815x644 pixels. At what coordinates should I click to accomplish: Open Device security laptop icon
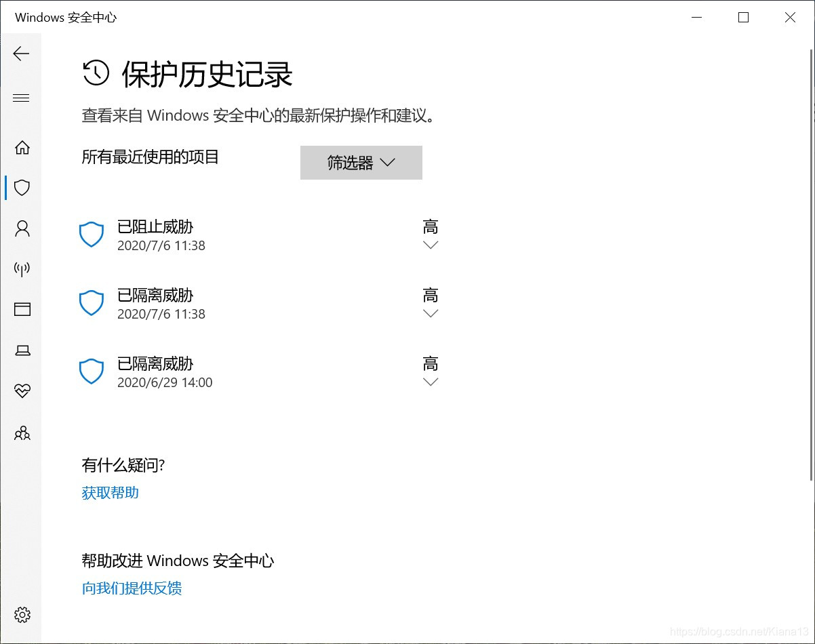pyautogui.click(x=22, y=350)
